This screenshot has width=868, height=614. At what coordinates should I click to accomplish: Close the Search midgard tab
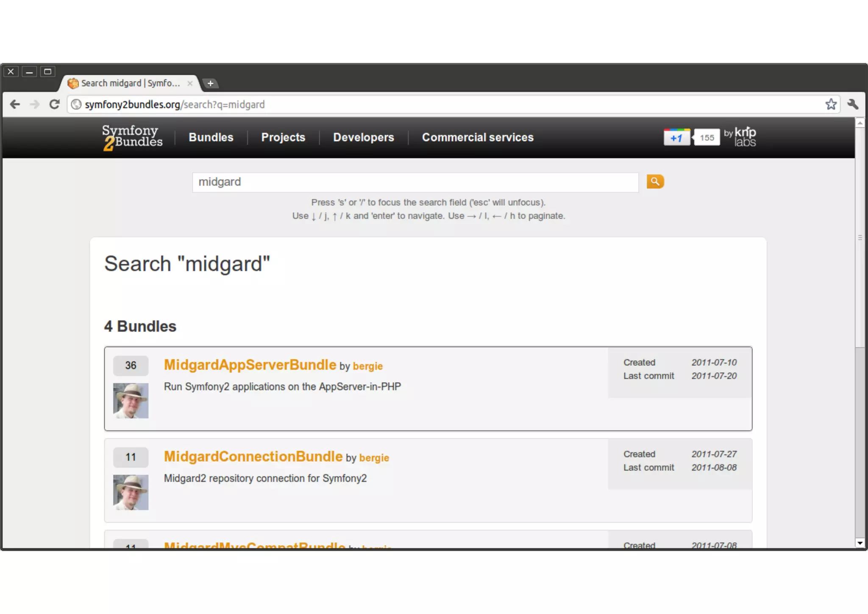(x=190, y=83)
